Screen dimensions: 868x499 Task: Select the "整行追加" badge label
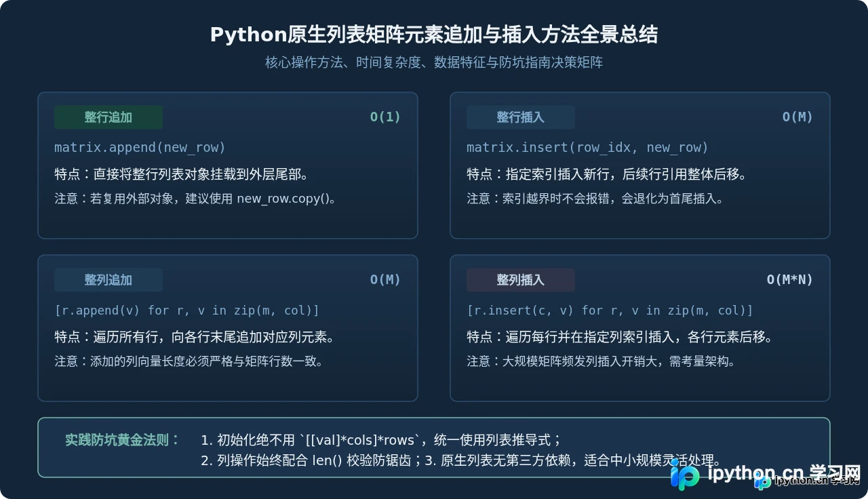pos(108,117)
